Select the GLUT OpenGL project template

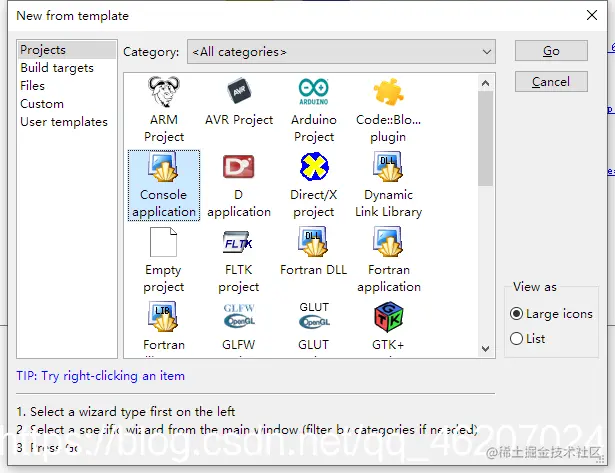click(314, 328)
